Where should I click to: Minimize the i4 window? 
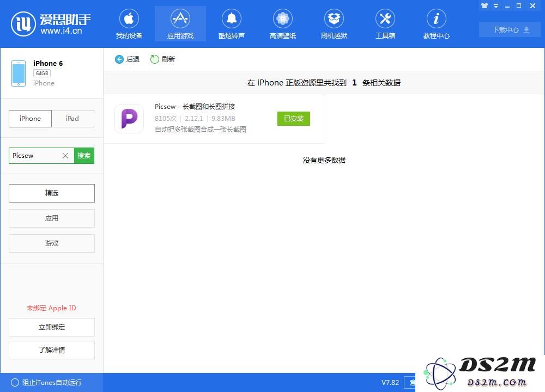click(x=507, y=5)
